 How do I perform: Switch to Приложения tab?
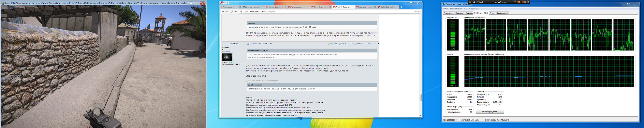click(449, 13)
